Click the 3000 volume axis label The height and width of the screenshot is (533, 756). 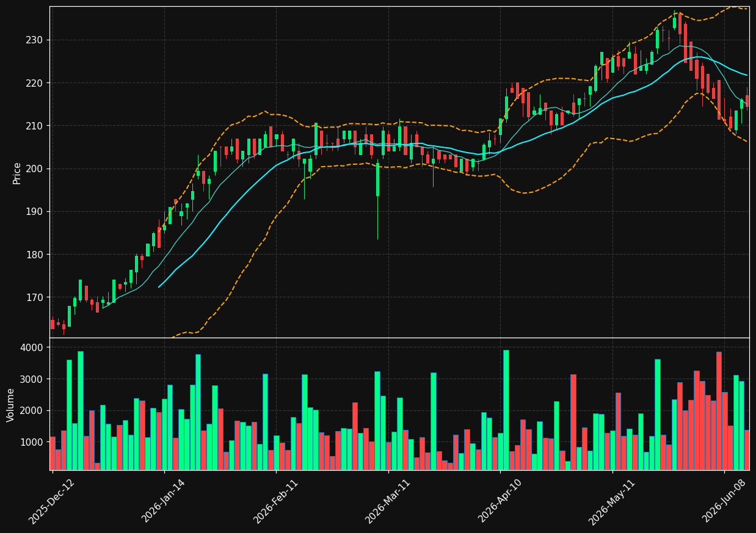(x=32, y=379)
